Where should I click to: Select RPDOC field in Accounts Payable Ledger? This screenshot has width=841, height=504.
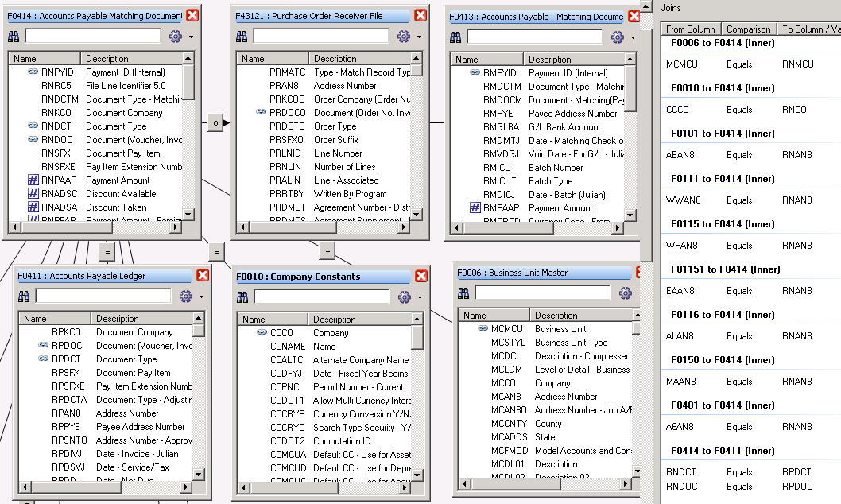coord(67,346)
